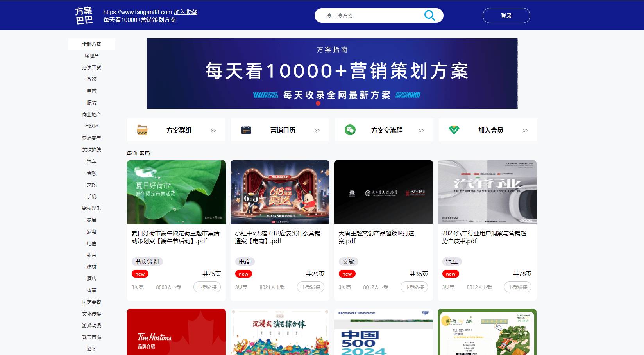Select the folder icon beside 方案群组
Screen dimensions: 644x355
143,130
